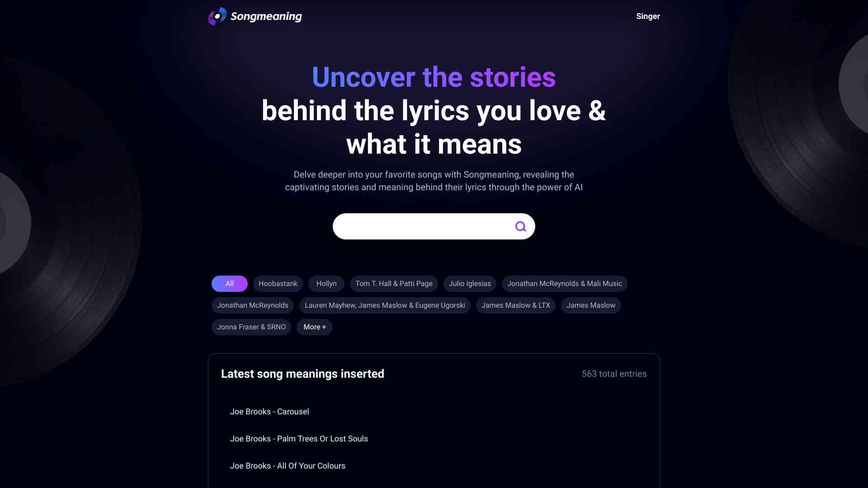Expand the 'More +' filter options
Screen dimensions: 868x488
[314, 327]
